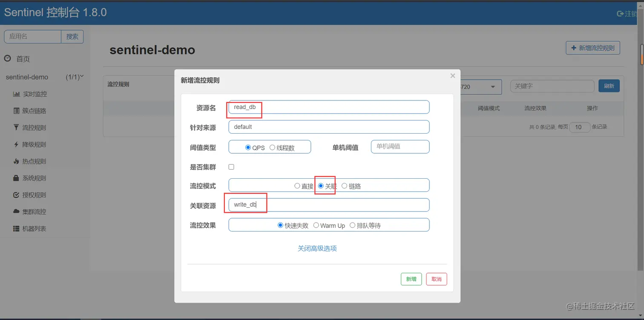This screenshot has height=320, width=644.
Task: Click the flame icon for 热点规则
Action: point(17,161)
